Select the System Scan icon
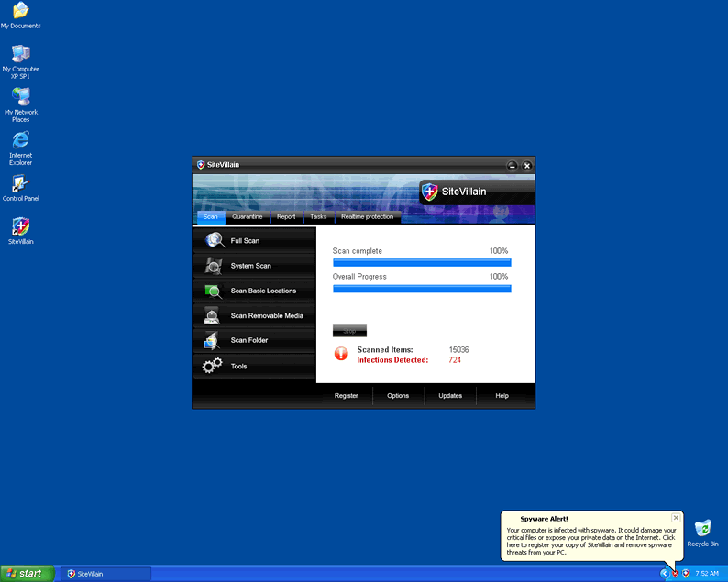The width and height of the screenshot is (728, 582). pyautogui.click(x=214, y=266)
